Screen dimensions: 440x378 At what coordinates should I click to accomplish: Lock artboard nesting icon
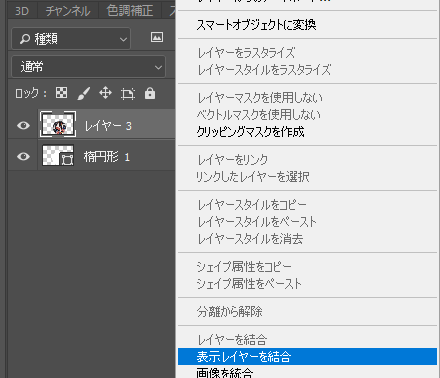128,94
